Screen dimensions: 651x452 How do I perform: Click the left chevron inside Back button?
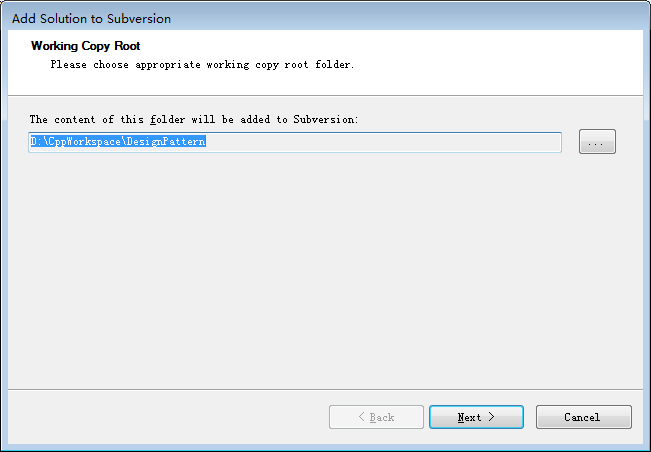tap(361, 416)
